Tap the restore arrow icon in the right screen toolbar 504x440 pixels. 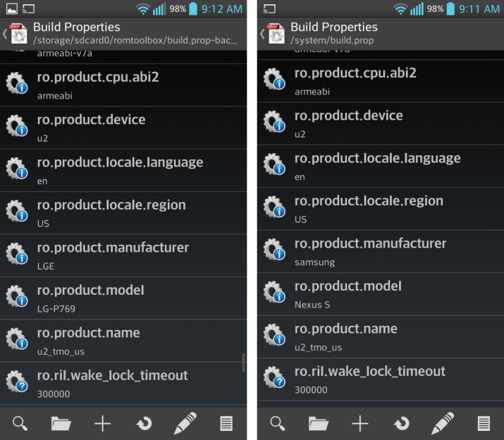pyautogui.click(x=401, y=423)
